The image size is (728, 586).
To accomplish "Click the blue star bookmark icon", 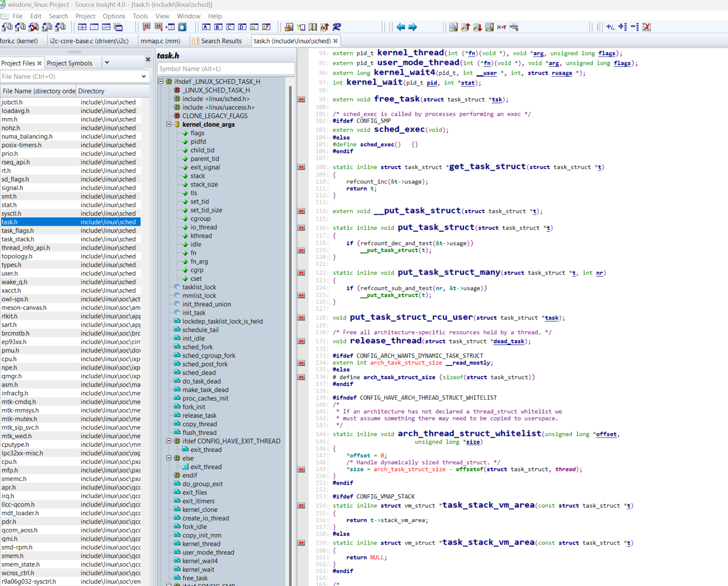I will pos(183,27).
